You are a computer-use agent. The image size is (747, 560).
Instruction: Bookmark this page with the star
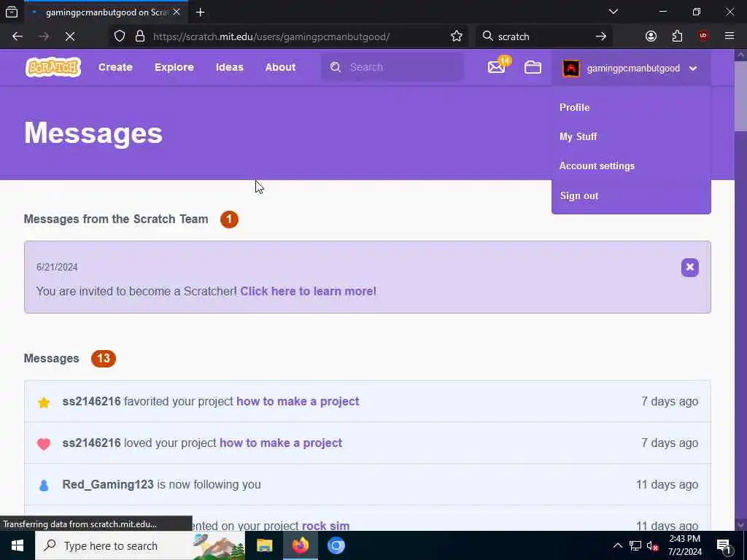[x=457, y=36]
